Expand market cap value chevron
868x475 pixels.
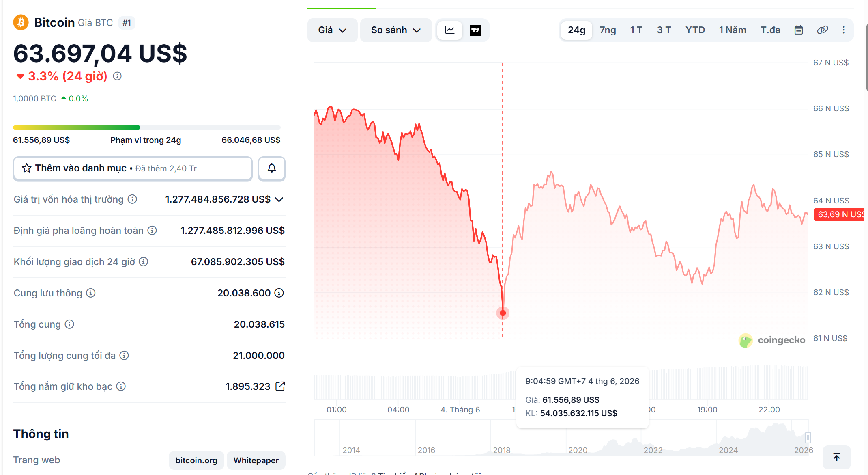click(x=279, y=199)
